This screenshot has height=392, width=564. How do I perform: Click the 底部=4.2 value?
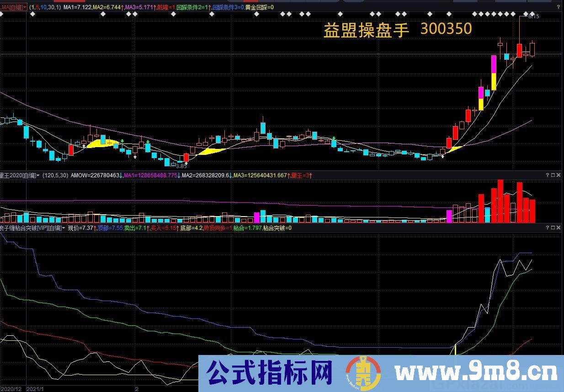pyautogui.click(x=192, y=228)
